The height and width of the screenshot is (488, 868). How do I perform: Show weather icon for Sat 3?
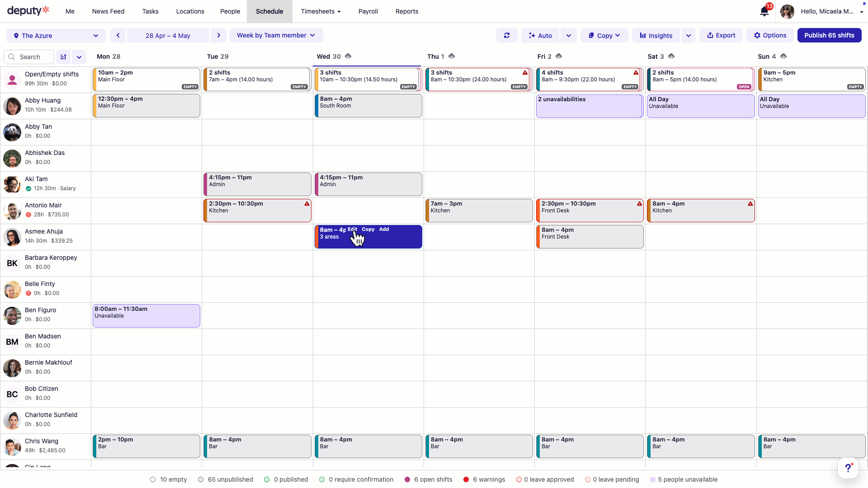pyautogui.click(x=671, y=56)
